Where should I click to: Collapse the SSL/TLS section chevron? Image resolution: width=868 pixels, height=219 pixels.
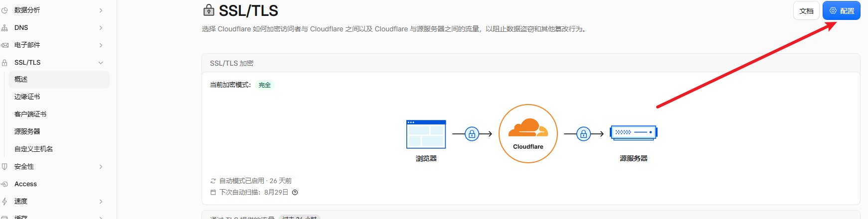[101, 63]
